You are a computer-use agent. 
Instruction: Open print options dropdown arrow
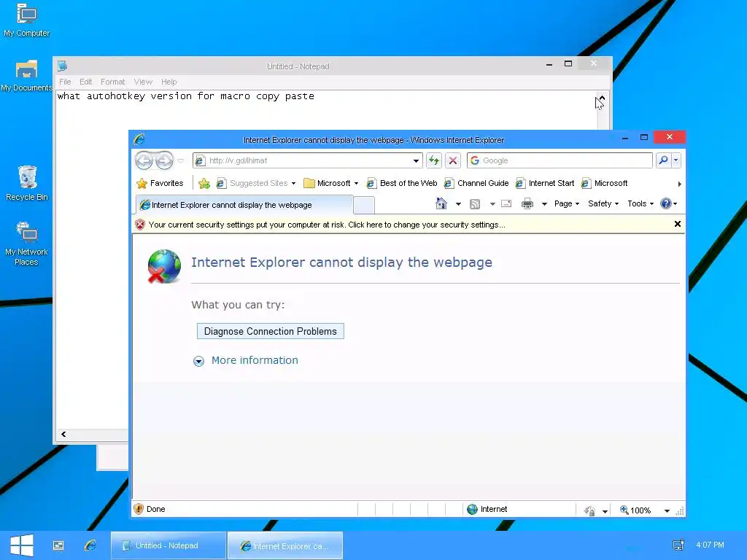pos(544,204)
